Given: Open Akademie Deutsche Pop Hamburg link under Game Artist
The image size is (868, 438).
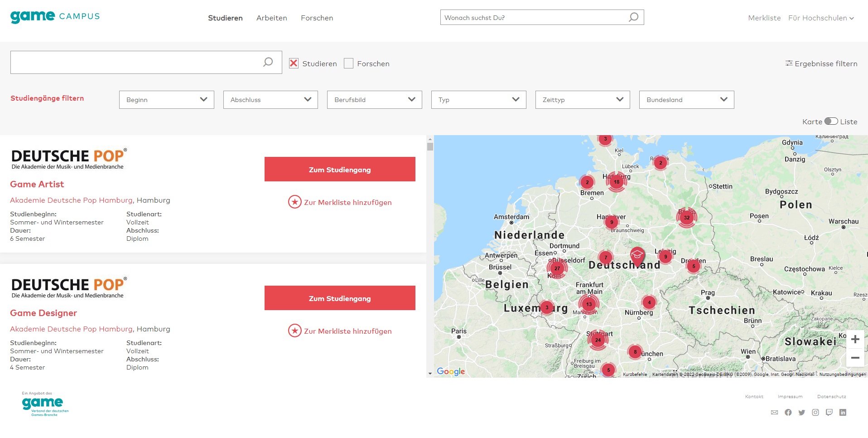Looking at the screenshot, I should pos(71,200).
